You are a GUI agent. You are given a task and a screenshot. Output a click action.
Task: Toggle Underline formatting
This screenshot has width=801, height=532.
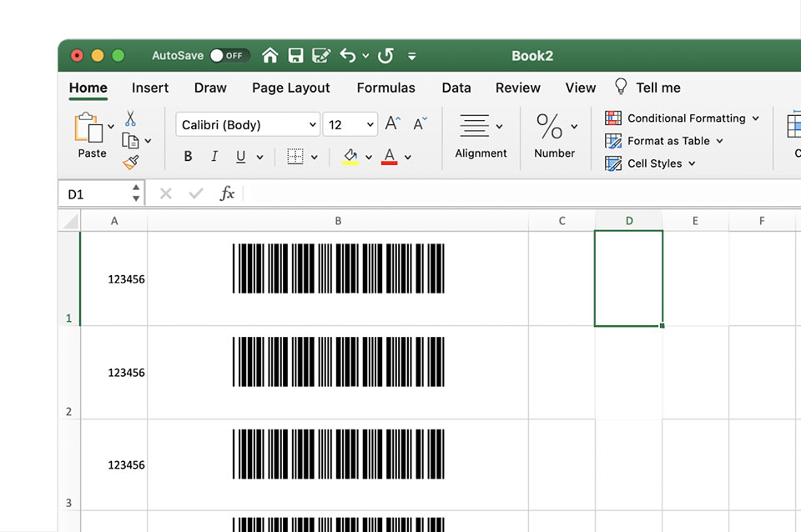click(x=240, y=156)
